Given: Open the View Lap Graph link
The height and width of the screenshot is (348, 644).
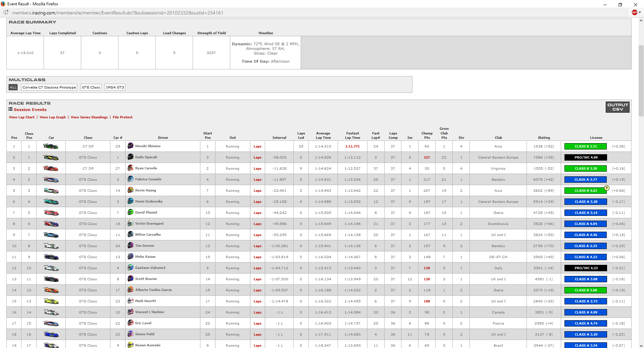Looking at the screenshot, I should coord(53,117).
